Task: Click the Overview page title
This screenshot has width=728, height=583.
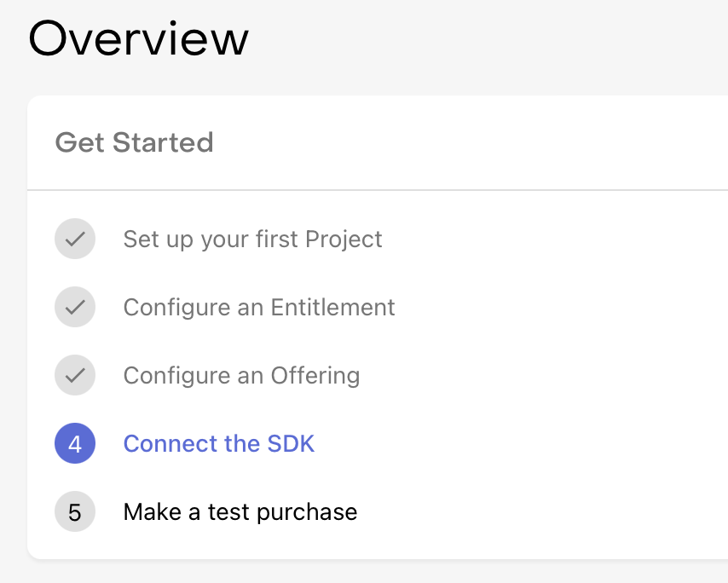Action: (x=139, y=38)
